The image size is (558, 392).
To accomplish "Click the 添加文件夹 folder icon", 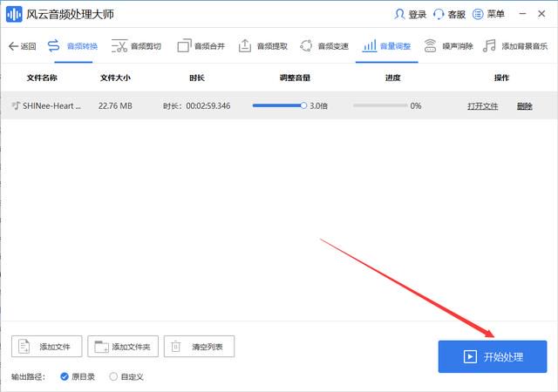I will point(101,347).
